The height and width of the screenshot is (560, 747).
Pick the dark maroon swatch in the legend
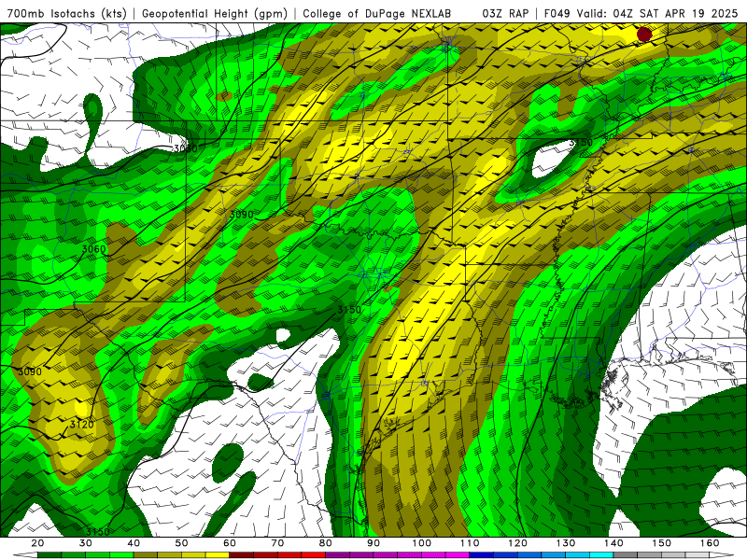242,554
